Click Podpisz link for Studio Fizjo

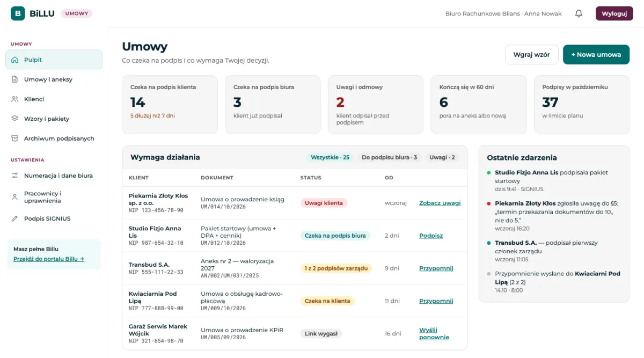431,236
